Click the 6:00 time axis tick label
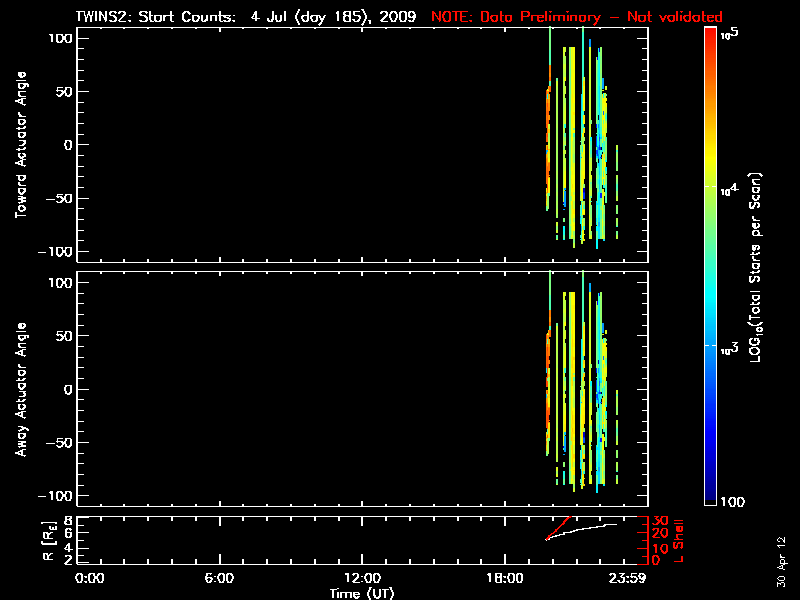The width and height of the screenshot is (800, 600). 218,579
